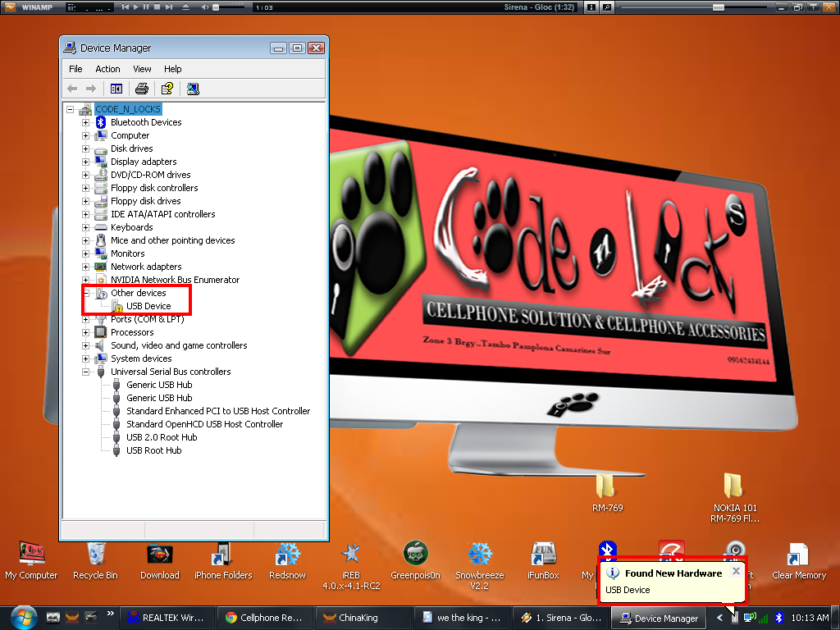Select NVIDIA Network Bus Enumerator item
This screenshot has width=840, height=630.
pyautogui.click(x=175, y=280)
